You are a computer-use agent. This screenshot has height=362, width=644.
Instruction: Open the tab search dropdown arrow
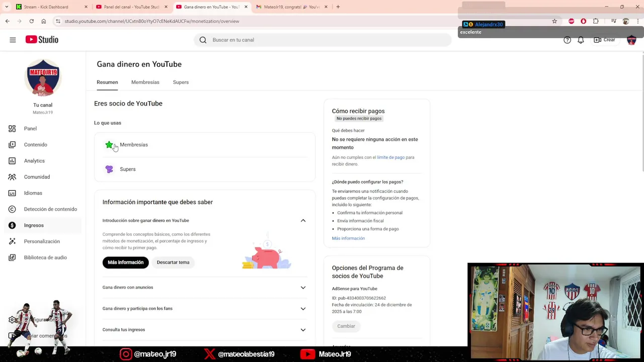click(6, 7)
